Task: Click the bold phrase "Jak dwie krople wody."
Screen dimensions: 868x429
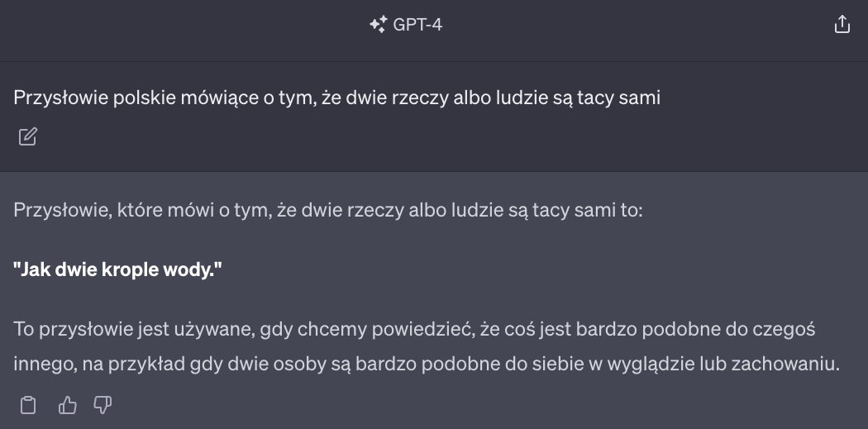Action: 118,269
